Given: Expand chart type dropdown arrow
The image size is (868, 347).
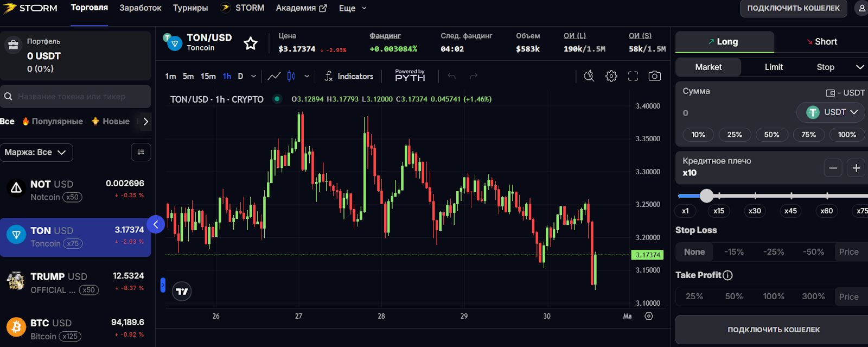Looking at the screenshot, I should [x=307, y=76].
